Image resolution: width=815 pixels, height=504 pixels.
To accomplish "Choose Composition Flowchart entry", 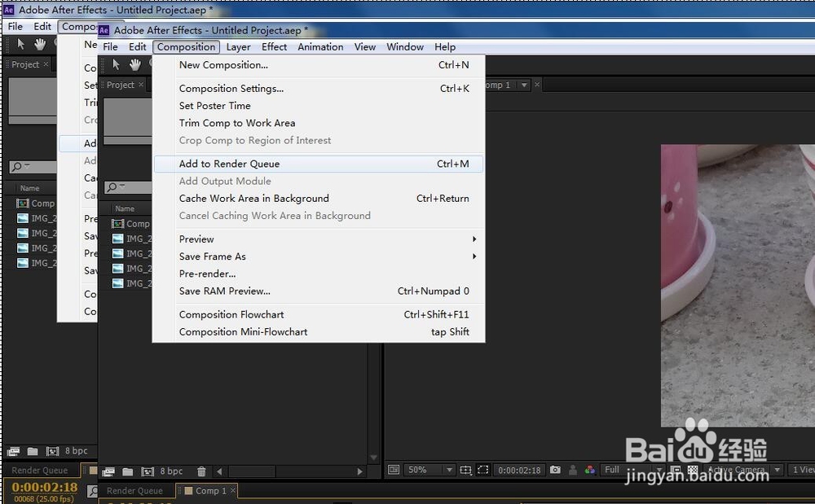I will pos(319,314).
